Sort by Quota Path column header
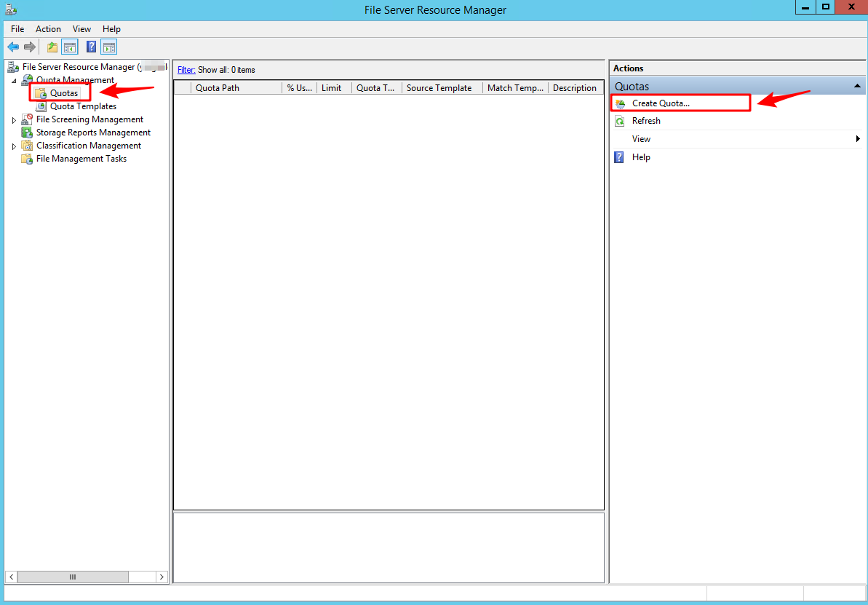This screenshot has width=868, height=605. pos(236,88)
